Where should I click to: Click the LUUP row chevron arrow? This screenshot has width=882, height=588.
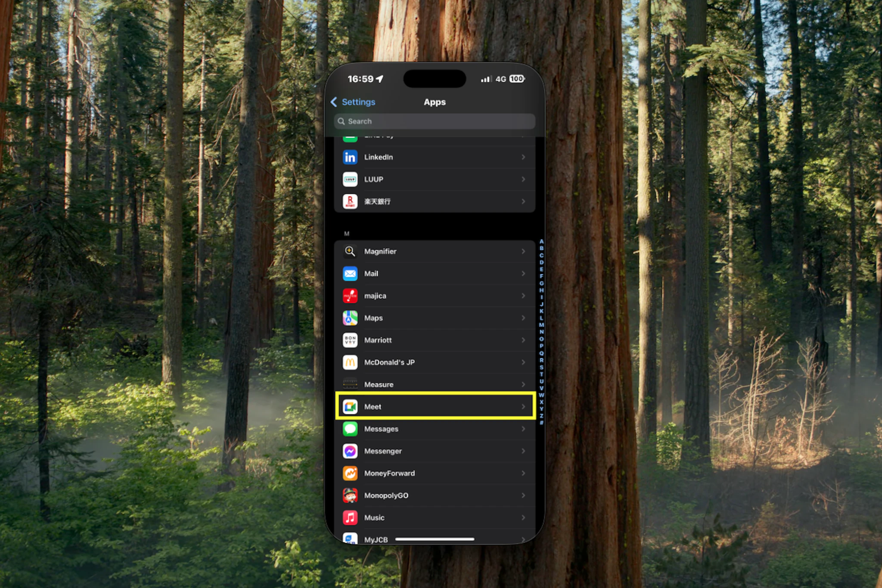pyautogui.click(x=523, y=179)
